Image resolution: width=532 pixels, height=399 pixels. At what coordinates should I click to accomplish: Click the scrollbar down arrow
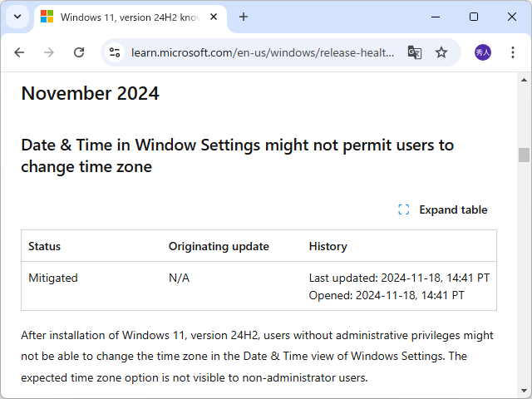[524, 391]
